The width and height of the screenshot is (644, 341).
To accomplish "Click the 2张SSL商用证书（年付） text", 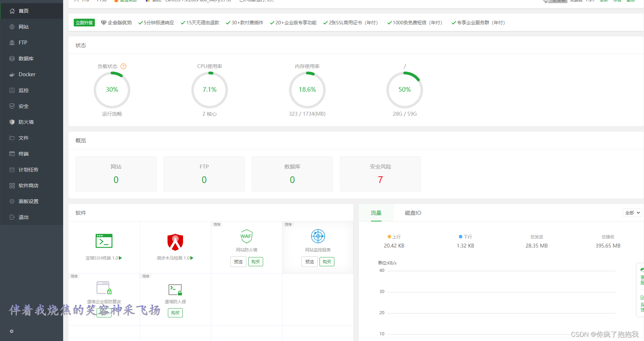I will coord(353,23).
